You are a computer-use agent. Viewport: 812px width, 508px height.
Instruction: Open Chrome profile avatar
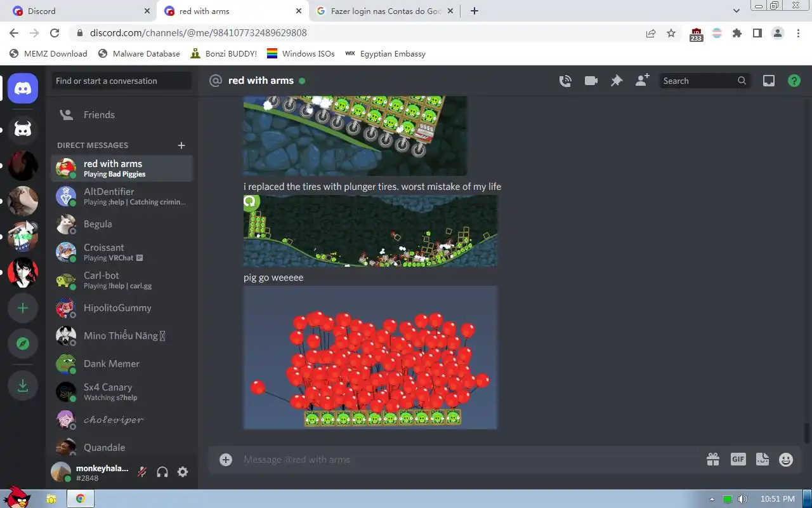[778, 33]
